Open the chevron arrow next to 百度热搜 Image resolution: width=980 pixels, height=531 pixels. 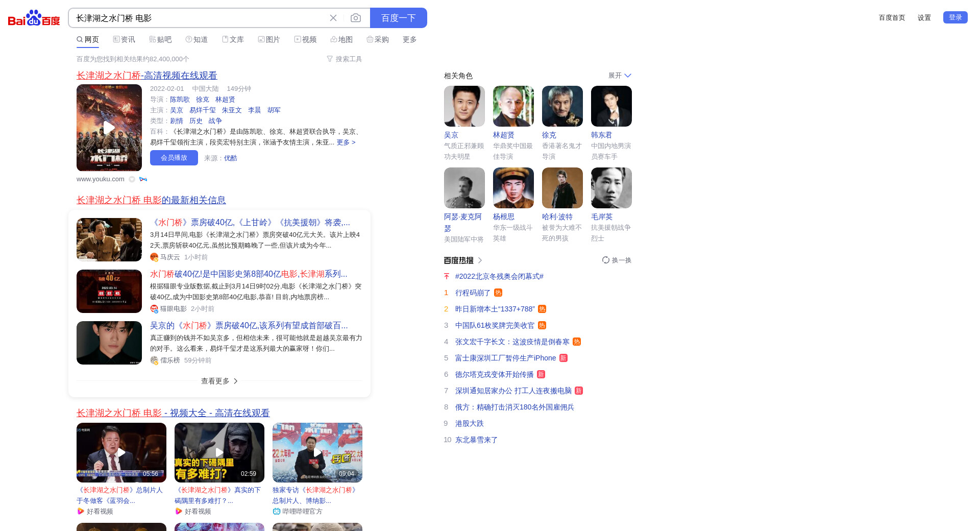(x=480, y=260)
